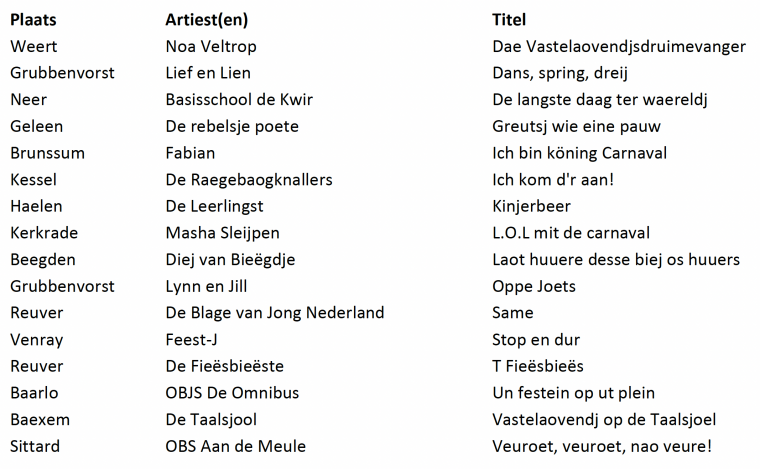This screenshot has height=469, width=760.
Task: Select artist Noa Veltrop
Action: 213,46
